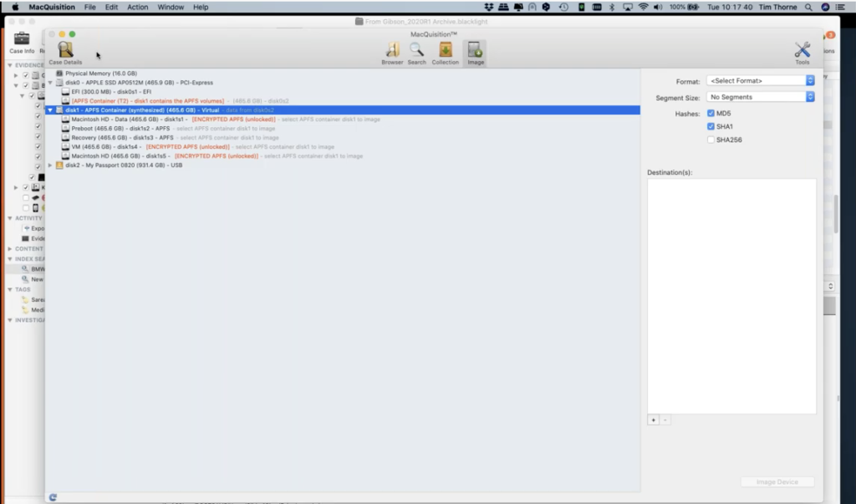This screenshot has height=504, width=856.
Task: Select the BMW index search in BlackLight
Action: click(26, 268)
